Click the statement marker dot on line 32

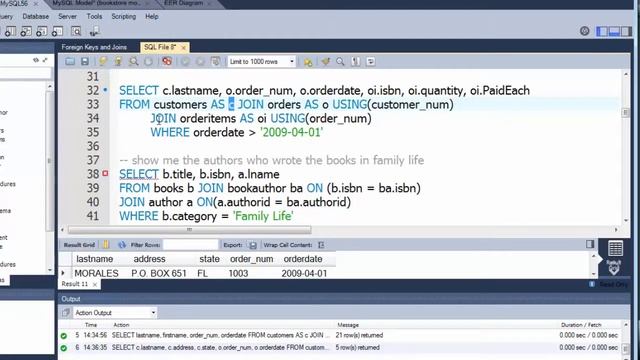pyautogui.click(x=105, y=90)
